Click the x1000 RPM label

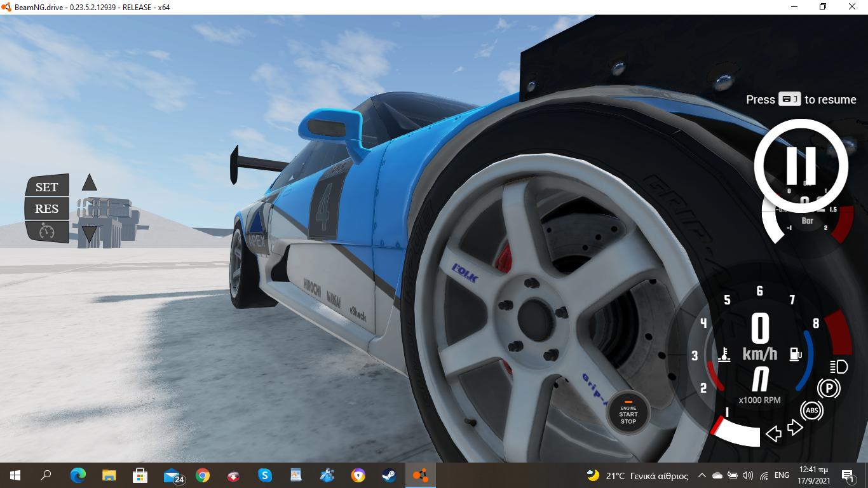click(759, 400)
